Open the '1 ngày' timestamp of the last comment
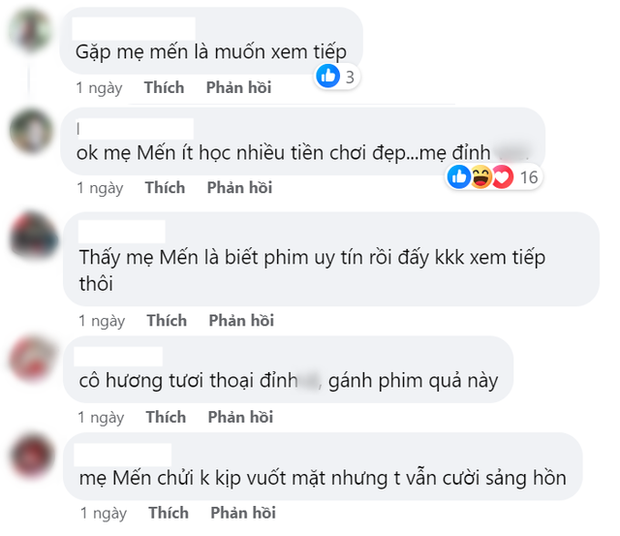 102,513
